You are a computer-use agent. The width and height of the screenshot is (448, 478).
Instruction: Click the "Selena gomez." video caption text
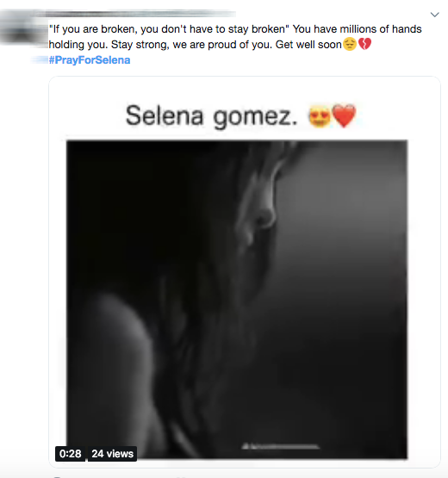point(211,116)
